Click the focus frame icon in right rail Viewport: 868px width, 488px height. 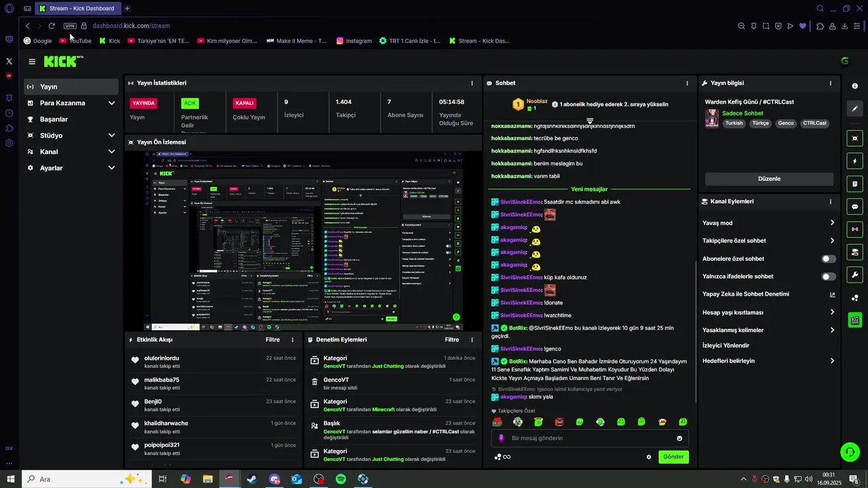[854, 138]
